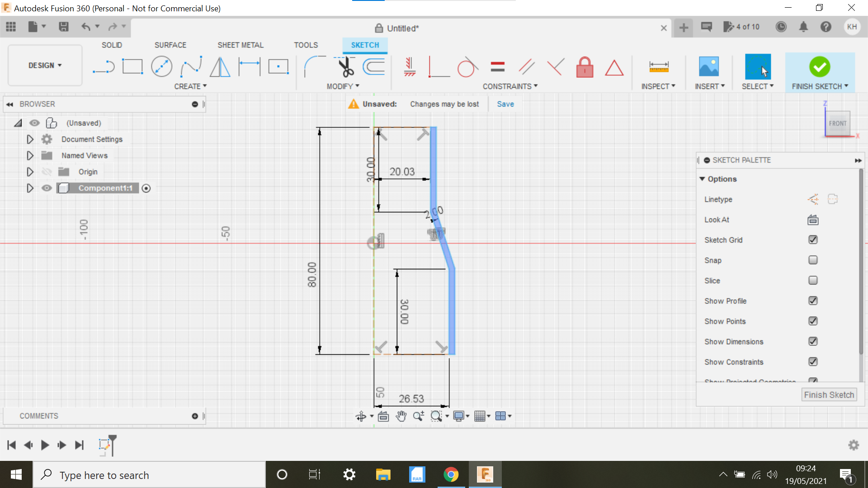Switch to the SOLID ribbon tab
Viewport: 868px width, 488px height.
point(112,45)
